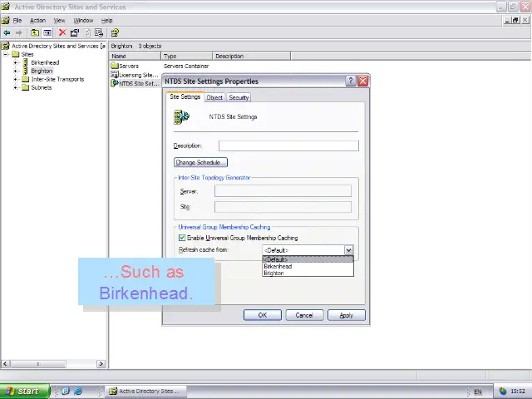Choose Brighton in the dropdown list
Image resolution: width=532 pixels, height=399 pixels.
click(308, 273)
